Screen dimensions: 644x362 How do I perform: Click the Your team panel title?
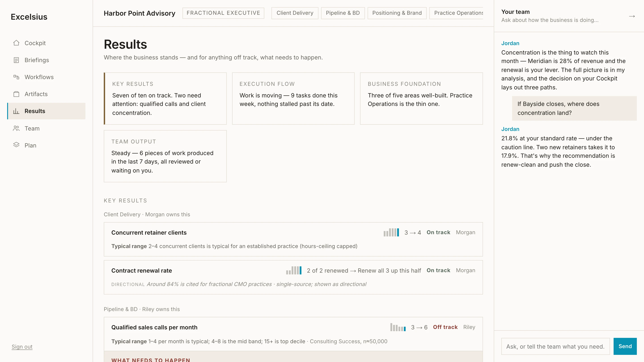click(515, 12)
